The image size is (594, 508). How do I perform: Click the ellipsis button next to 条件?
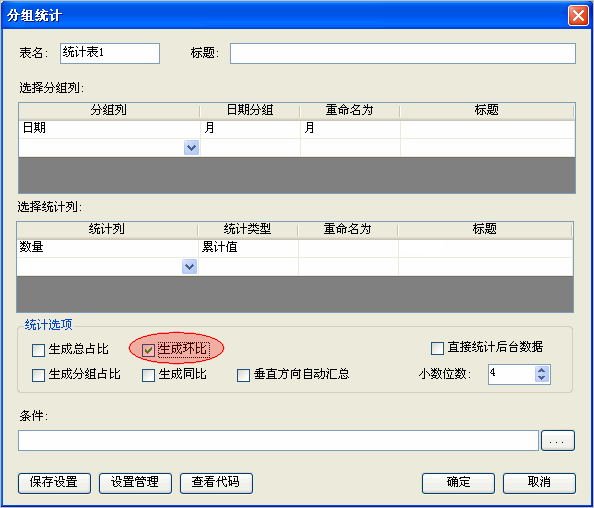pos(558,441)
